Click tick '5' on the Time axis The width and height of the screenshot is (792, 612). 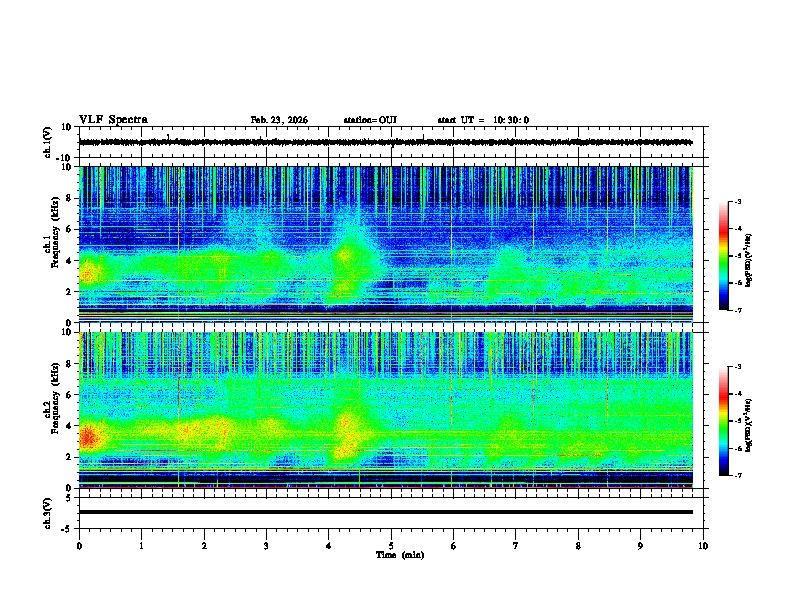coord(391,546)
